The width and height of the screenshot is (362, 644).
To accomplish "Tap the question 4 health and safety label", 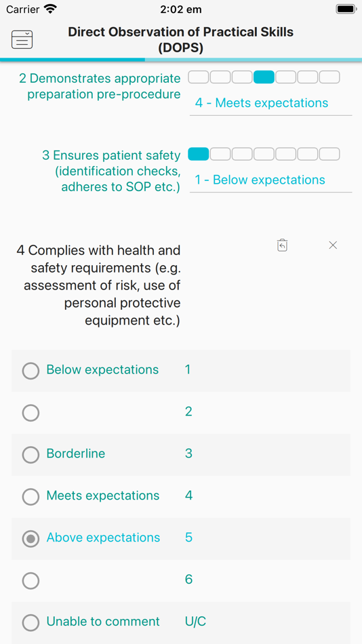I will [98, 285].
